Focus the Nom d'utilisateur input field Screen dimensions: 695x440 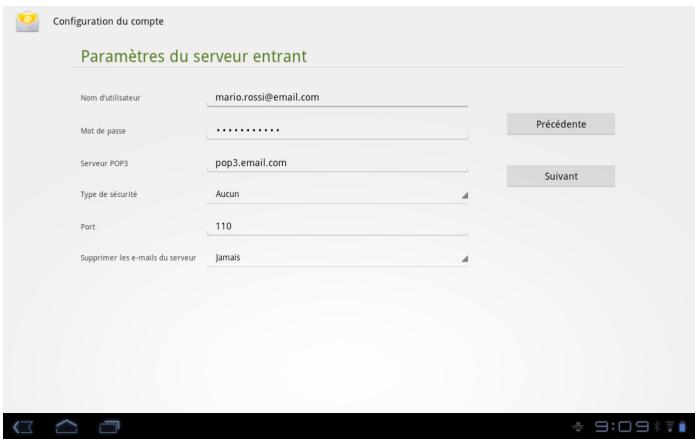pos(337,97)
